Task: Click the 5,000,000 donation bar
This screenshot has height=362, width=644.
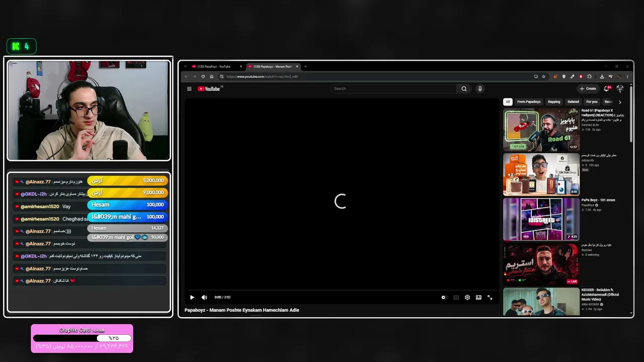Action: 128,180
